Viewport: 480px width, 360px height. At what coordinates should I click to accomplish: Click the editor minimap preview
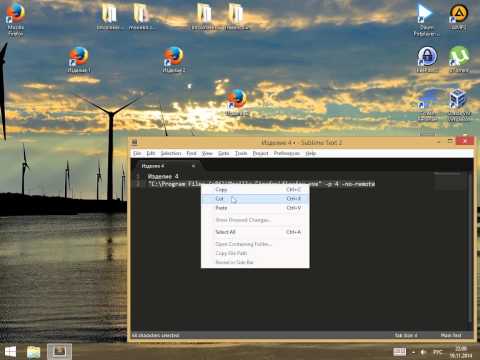(449, 180)
